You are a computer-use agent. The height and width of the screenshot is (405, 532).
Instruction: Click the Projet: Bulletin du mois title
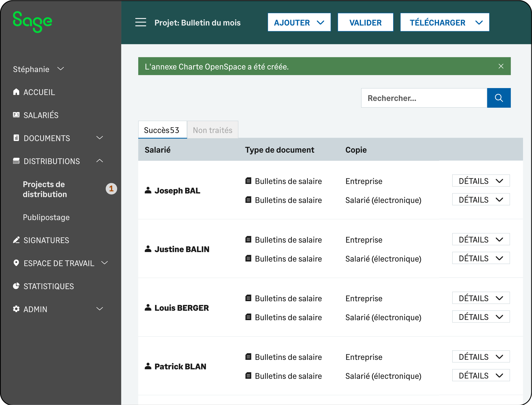point(197,22)
